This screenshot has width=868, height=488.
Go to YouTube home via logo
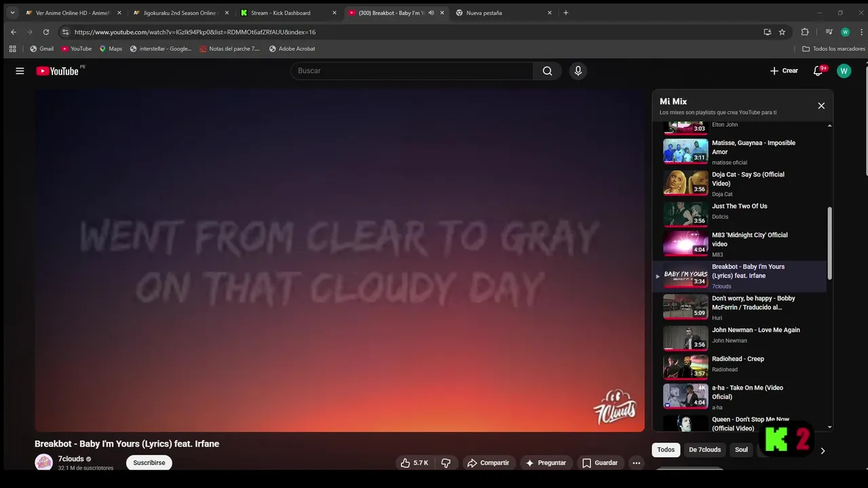tap(58, 70)
